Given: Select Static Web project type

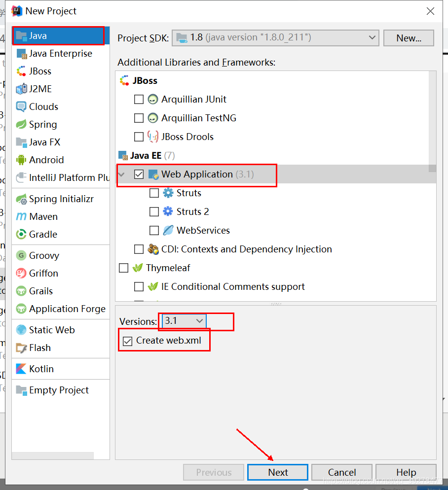Looking at the screenshot, I should [x=61, y=330].
